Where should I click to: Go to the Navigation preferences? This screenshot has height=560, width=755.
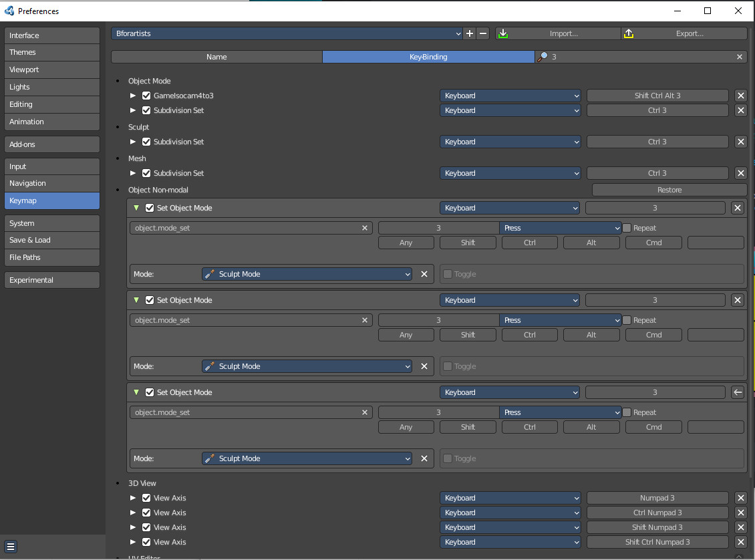coord(52,183)
